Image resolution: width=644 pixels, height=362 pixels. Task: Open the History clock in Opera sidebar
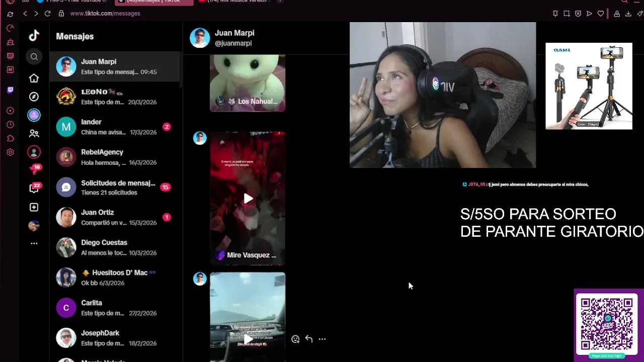(10, 125)
